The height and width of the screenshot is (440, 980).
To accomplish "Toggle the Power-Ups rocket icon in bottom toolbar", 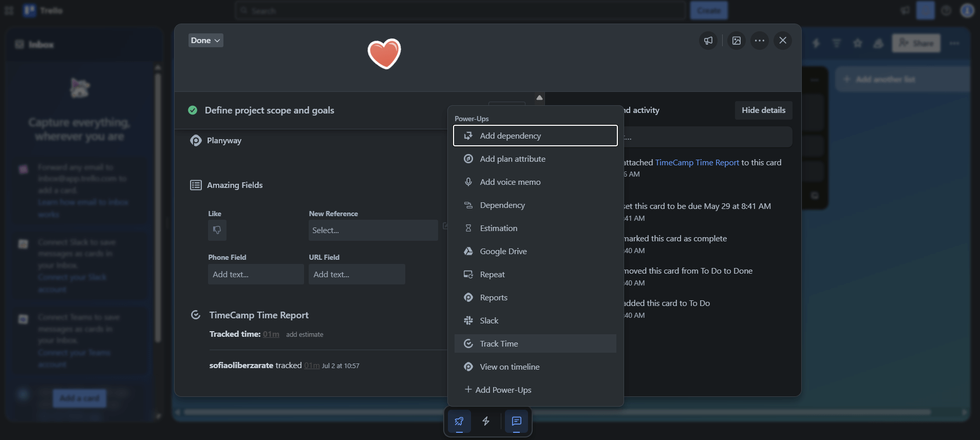I will point(459,421).
